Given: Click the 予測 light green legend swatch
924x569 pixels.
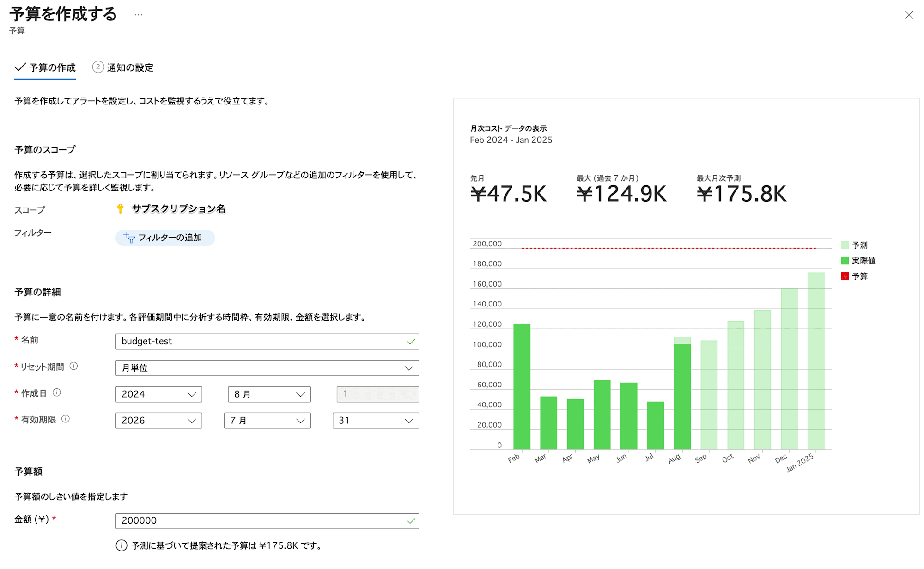Looking at the screenshot, I should [x=845, y=245].
